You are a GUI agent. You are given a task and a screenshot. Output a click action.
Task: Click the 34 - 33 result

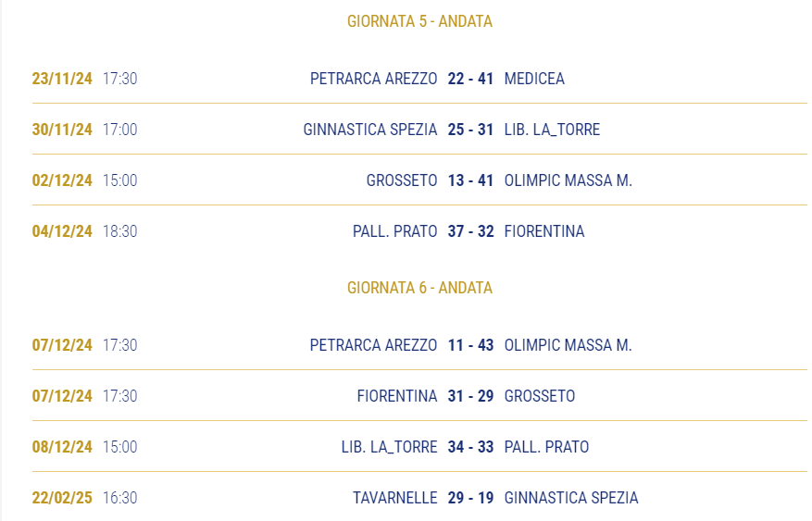click(x=470, y=447)
